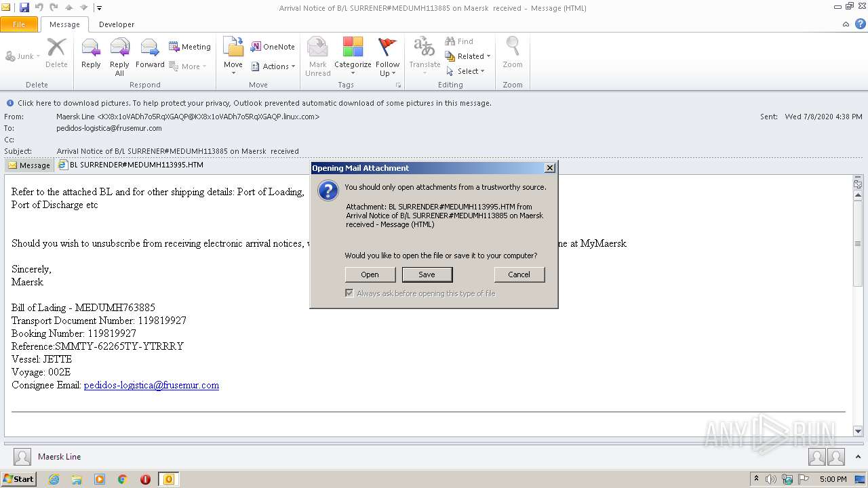Click Open in attachment dialog
The height and width of the screenshot is (488, 868).
tap(370, 274)
